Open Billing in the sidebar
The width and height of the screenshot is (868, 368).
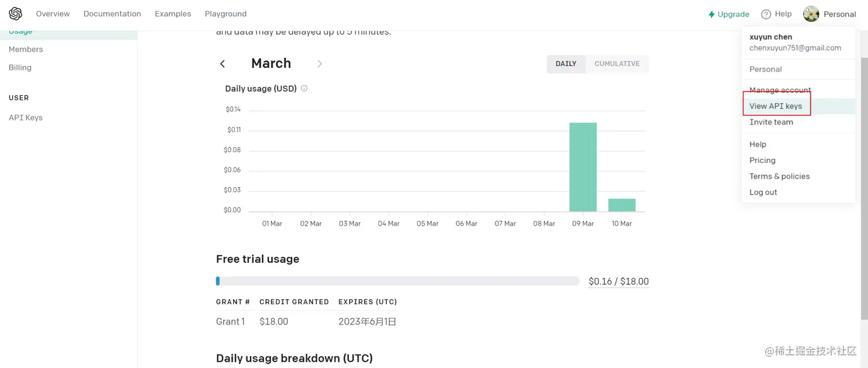coord(20,68)
